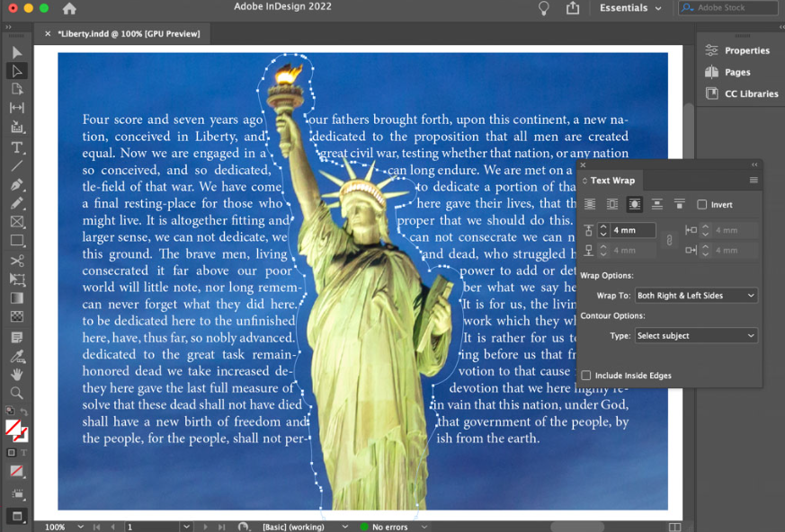Open the Text Wrap panel menu
Viewport: 785px width, 532px height.
pos(754,180)
